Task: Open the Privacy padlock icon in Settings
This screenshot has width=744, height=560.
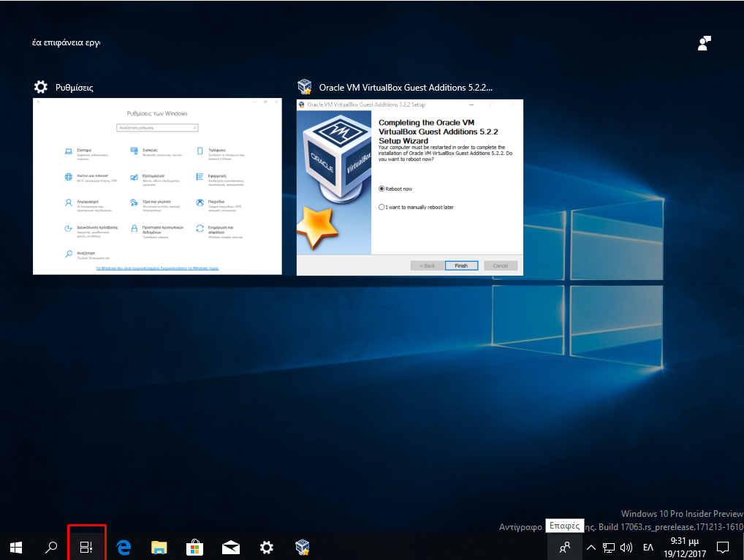Action: [x=134, y=228]
